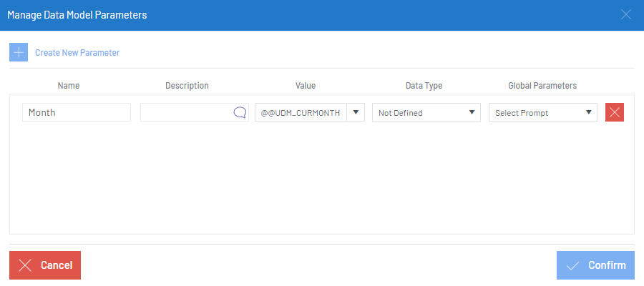This screenshot has width=644, height=286.
Task: Click the Data Type column header
Action: click(424, 86)
